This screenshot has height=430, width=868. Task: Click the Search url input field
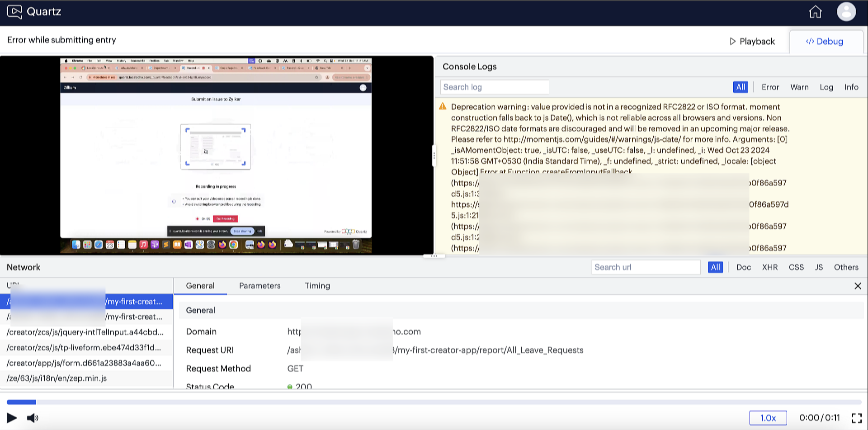click(646, 267)
